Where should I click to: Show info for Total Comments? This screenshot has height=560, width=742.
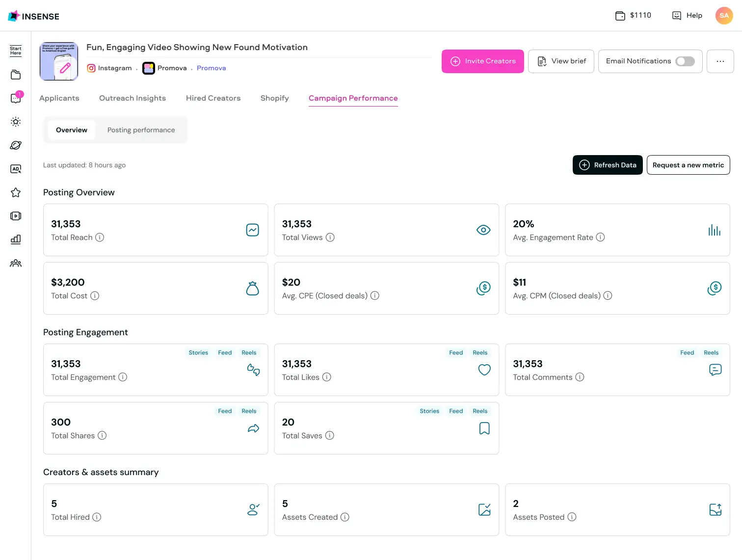(580, 377)
